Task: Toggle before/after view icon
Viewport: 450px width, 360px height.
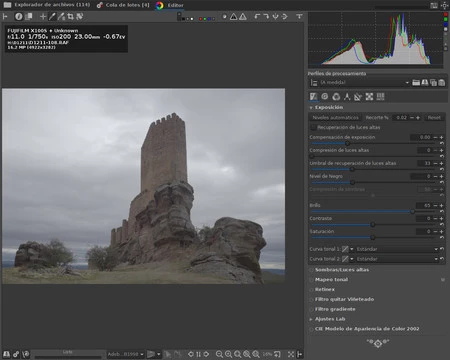Action: (x=29, y=16)
